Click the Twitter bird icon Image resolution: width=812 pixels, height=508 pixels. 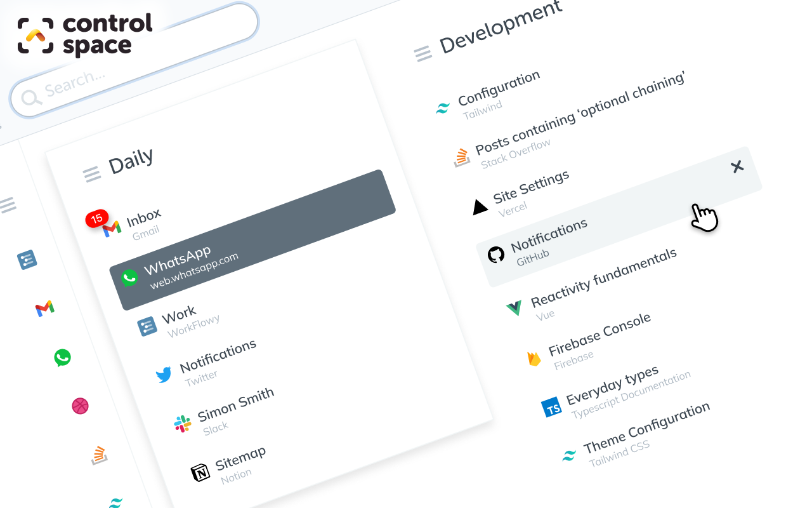(x=164, y=375)
